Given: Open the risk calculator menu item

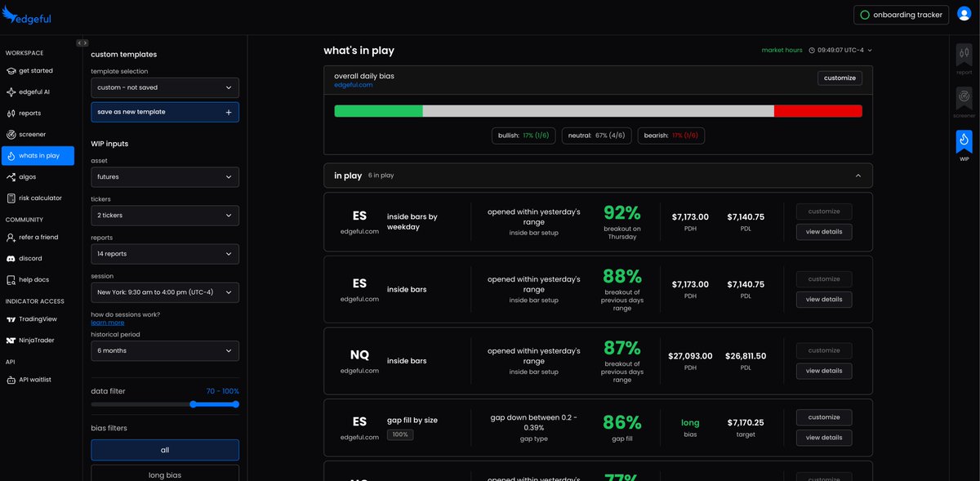Looking at the screenshot, I should click(37, 198).
